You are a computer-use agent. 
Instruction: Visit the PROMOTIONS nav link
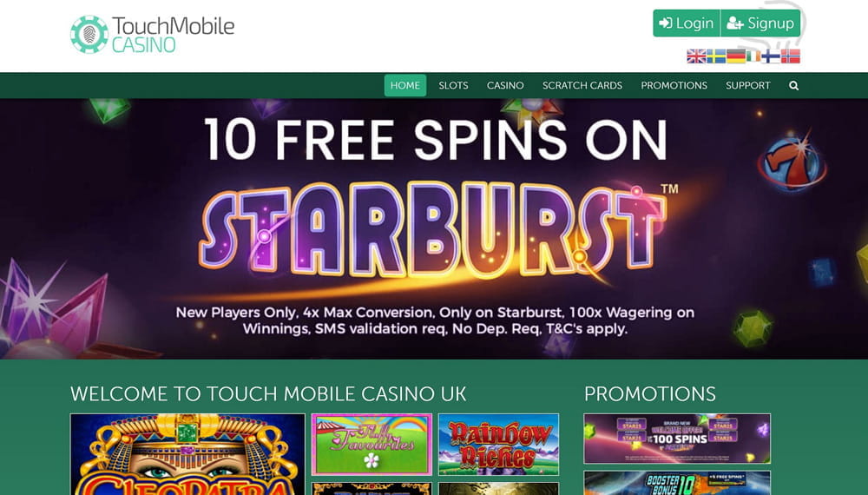674,85
